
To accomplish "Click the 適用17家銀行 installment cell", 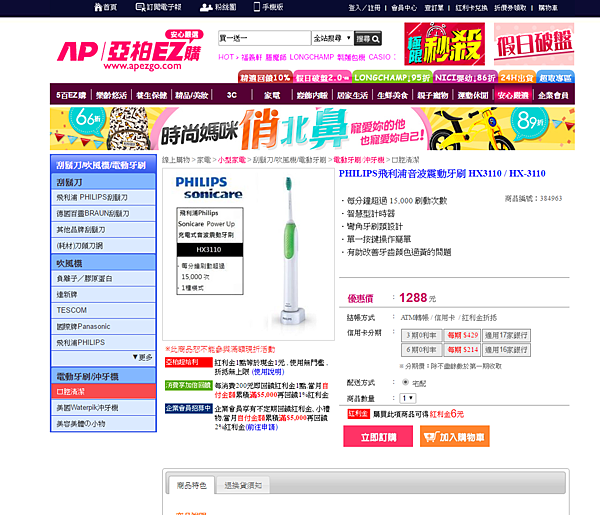I will [506, 336].
